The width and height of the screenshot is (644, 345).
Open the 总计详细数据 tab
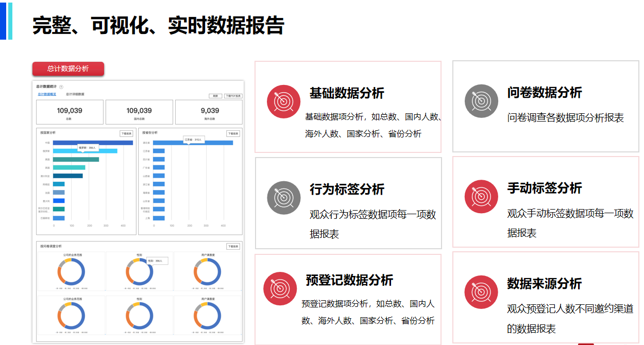pyautogui.click(x=75, y=95)
